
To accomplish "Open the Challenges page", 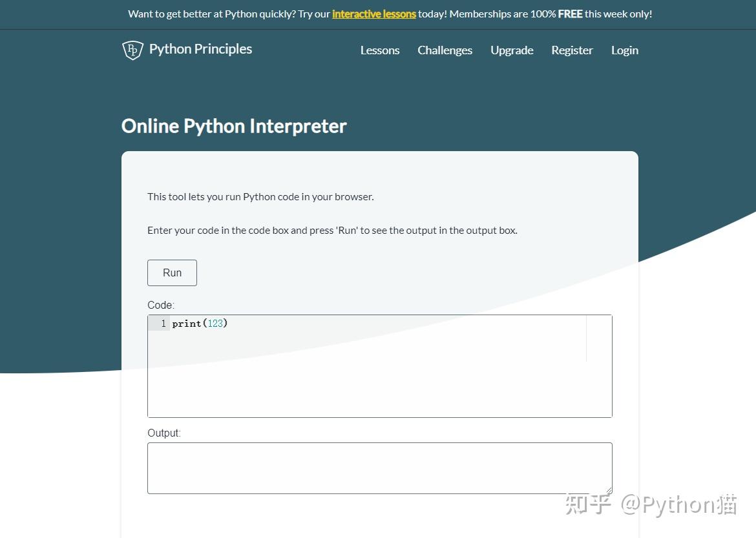I will 445,50.
